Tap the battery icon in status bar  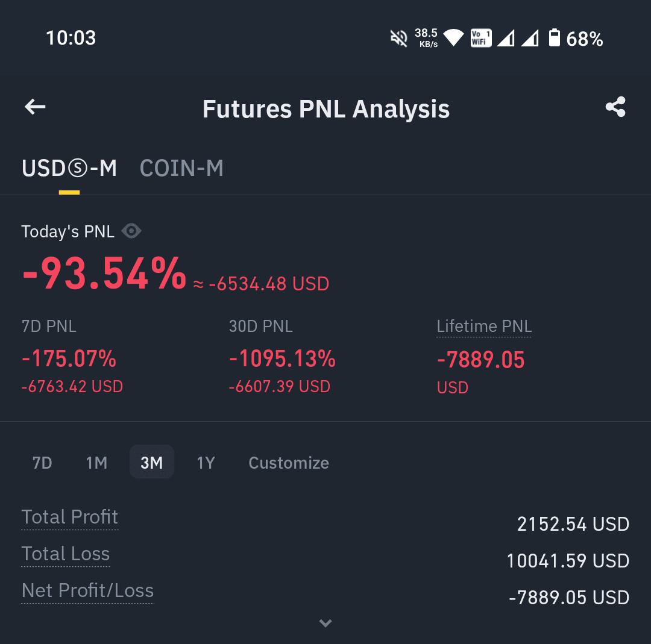555,38
